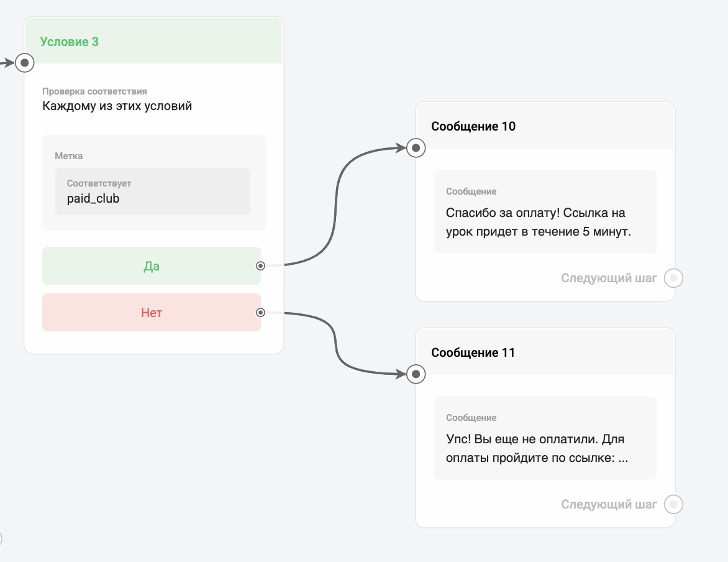728x562 pixels.
Task: Click the input connector of Сообщение 11
Action: 416,374
